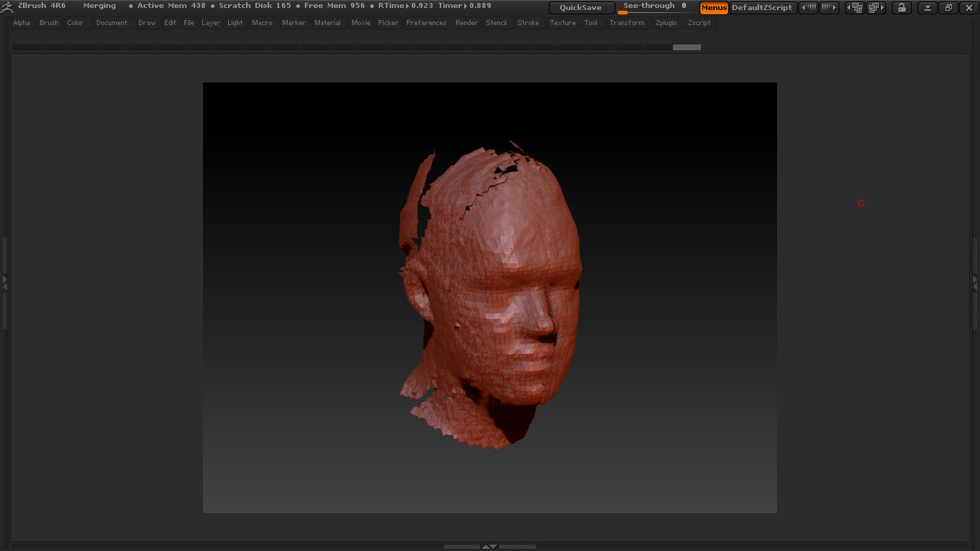980x551 pixels.
Task: Open the Brush menu
Action: pyautogui.click(x=49, y=23)
